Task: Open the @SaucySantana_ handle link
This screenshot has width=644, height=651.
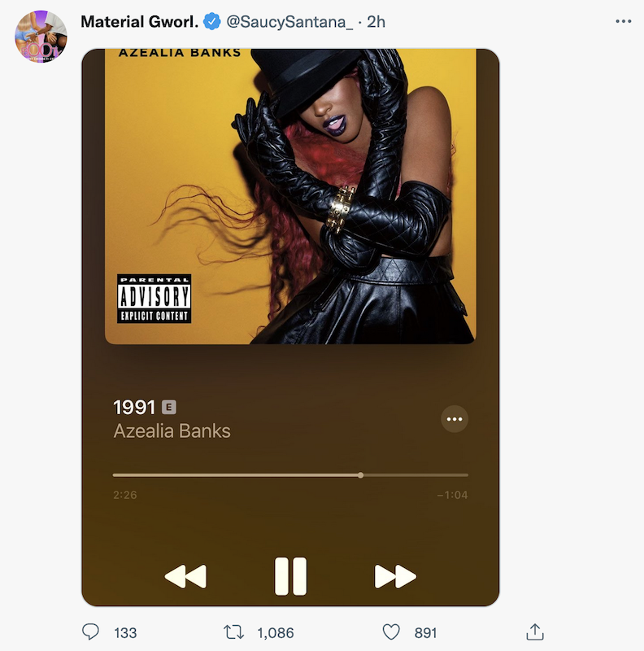Action: (289, 22)
